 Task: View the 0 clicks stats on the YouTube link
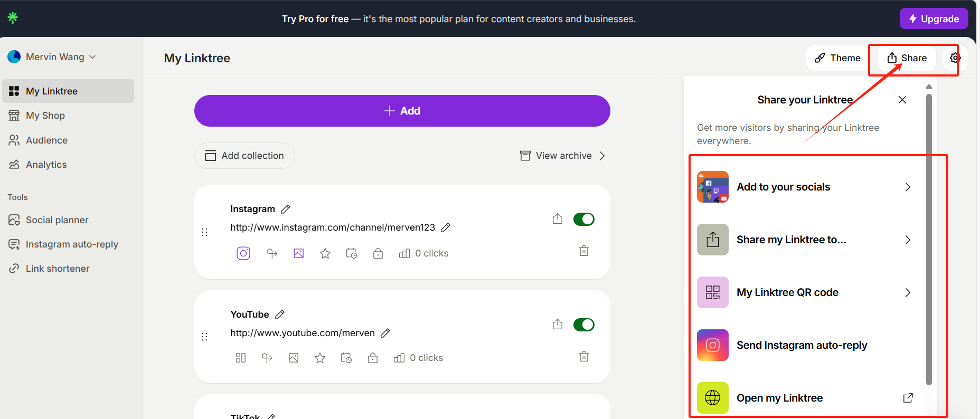click(419, 358)
